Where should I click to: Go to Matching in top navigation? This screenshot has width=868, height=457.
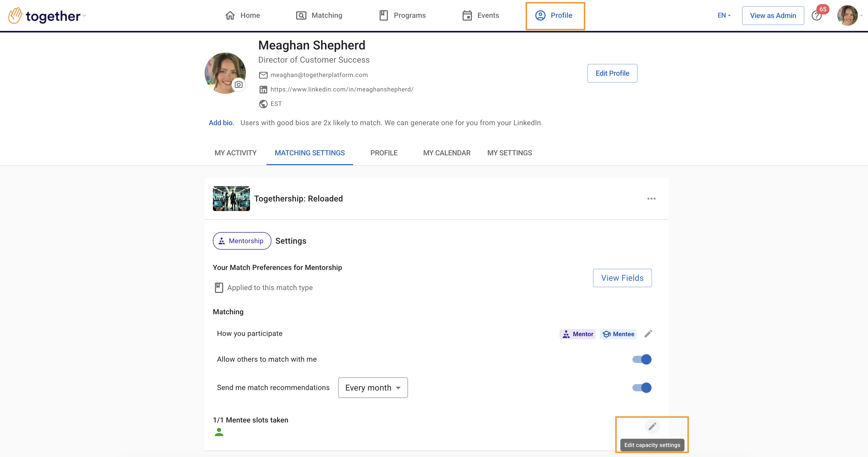[319, 15]
